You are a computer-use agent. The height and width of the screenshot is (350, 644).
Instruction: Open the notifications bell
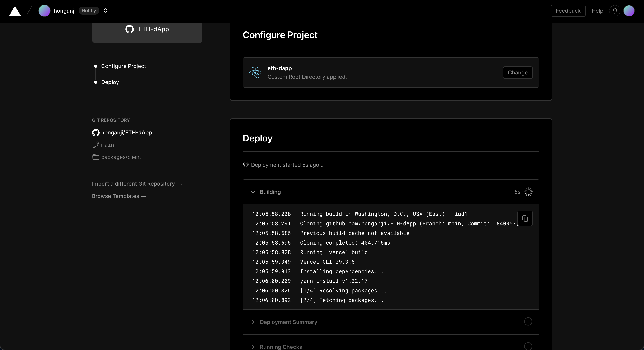[614, 11]
